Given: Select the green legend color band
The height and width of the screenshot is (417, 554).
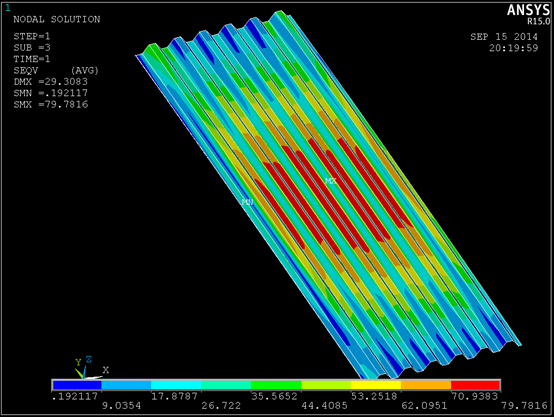Looking at the screenshot, I should pyautogui.click(x=276, y=385).
